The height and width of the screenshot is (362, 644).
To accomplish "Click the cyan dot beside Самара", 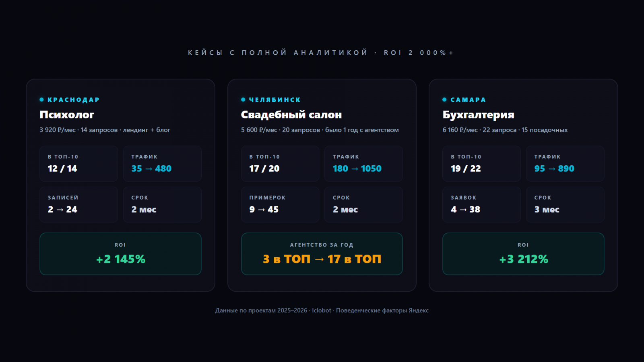I will point(444,100).
